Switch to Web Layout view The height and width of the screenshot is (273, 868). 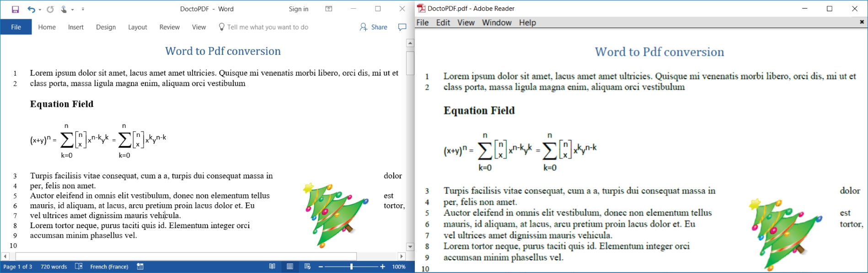[307, 267]
